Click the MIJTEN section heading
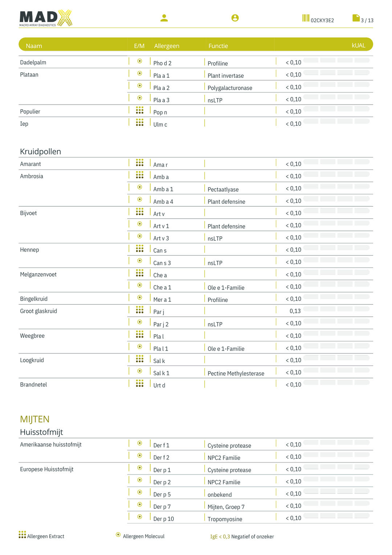Screen dimensions: 392x555 (x=34, y=419)
